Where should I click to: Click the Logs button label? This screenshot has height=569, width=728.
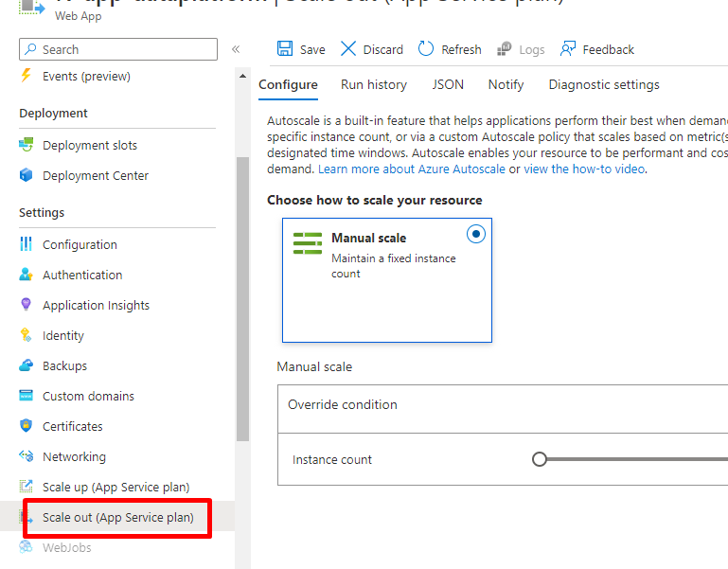(x=532, y=49)
